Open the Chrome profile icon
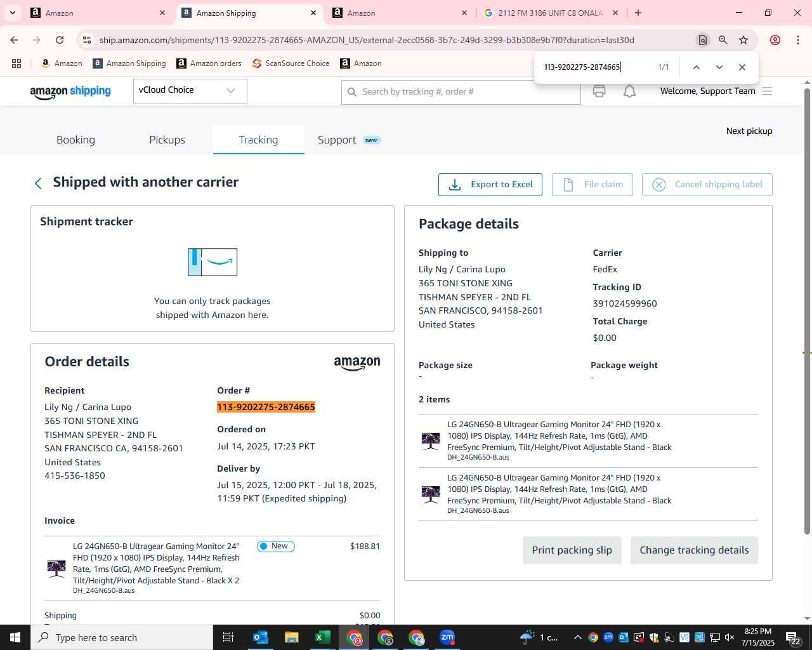This screenshot has height=650, width=812. pyautogui.click(x=775, y=40)
